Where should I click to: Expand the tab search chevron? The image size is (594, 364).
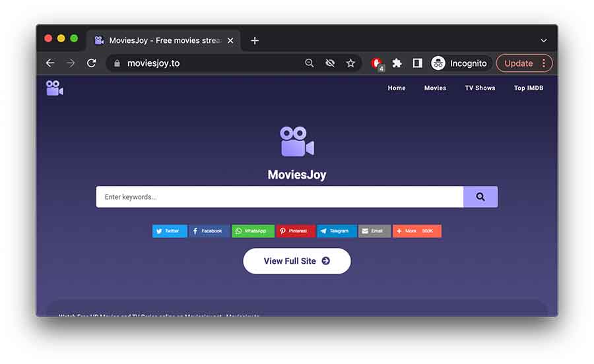(544, 40)
